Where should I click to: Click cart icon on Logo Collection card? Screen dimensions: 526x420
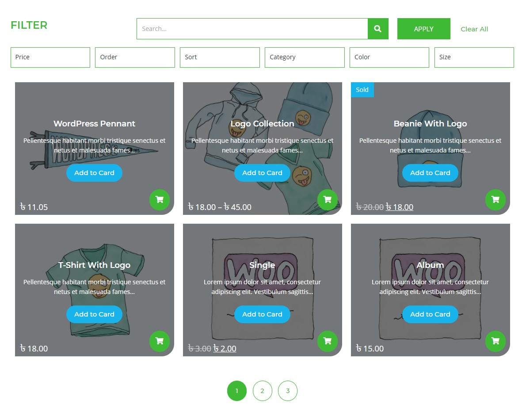tap(328, 199)
